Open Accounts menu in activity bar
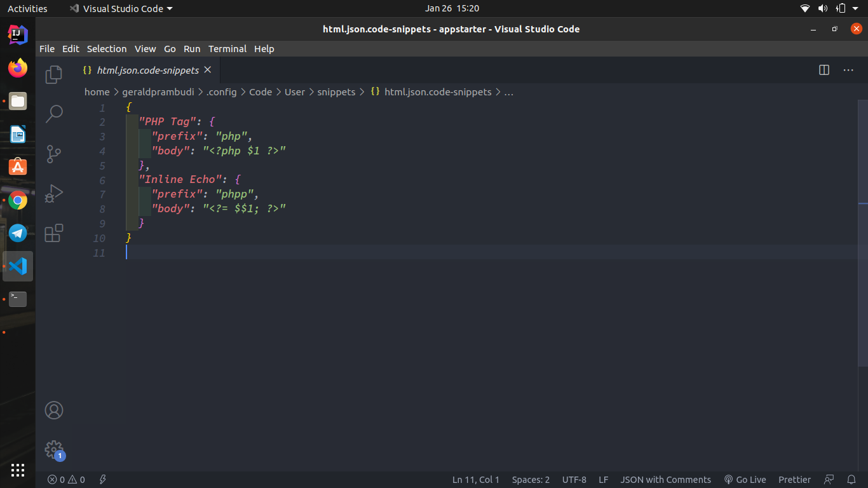This screenshot has width=868, height=488. tap(54, 410)
